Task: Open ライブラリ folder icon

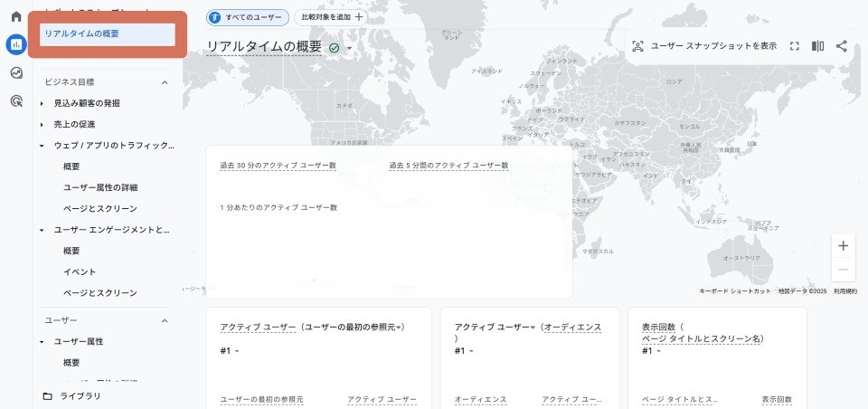Action: pyautogui.click(x=48, y=395)
